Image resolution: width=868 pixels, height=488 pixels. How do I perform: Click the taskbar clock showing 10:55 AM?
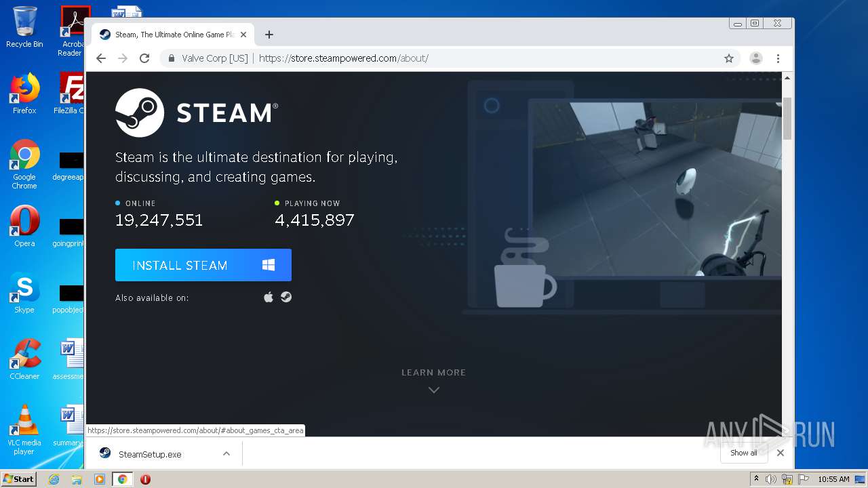click(833, 479)
